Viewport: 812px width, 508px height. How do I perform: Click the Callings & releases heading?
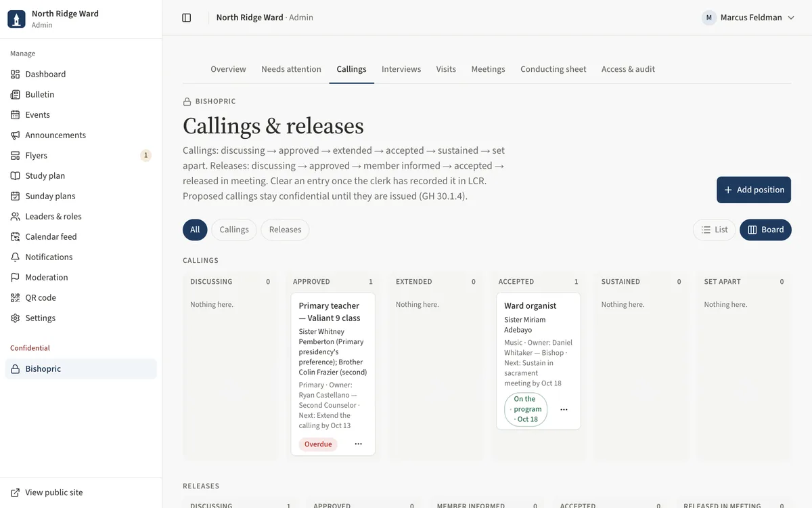click(x=273, y=126)
